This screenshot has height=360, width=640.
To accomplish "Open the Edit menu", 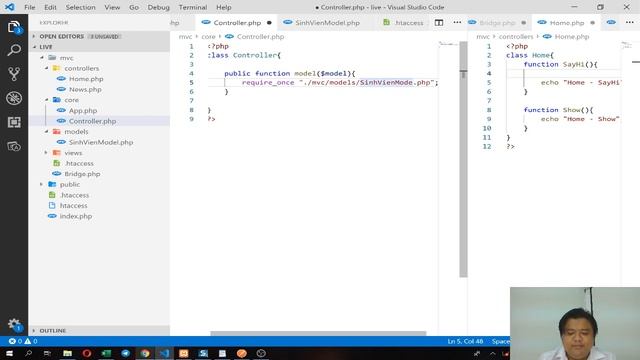I will pos(51,7).
